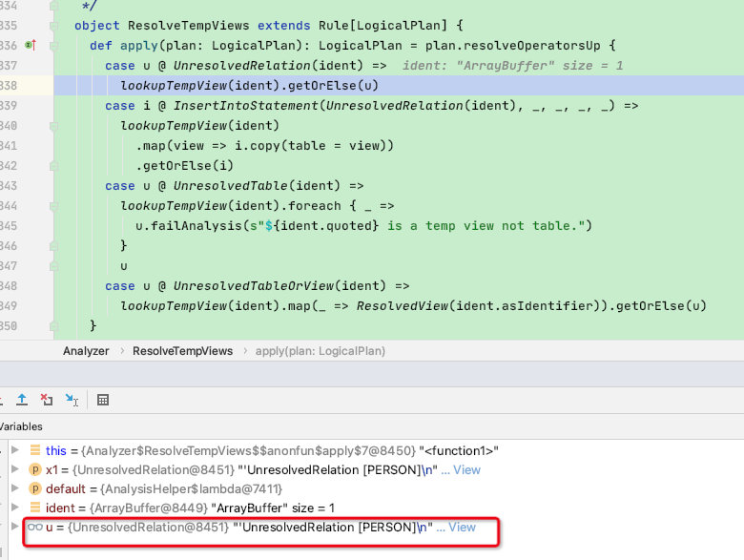This screenshot has height=560, width=744.
Task: Expand the 'this' variable node
Action: (15, 449)
